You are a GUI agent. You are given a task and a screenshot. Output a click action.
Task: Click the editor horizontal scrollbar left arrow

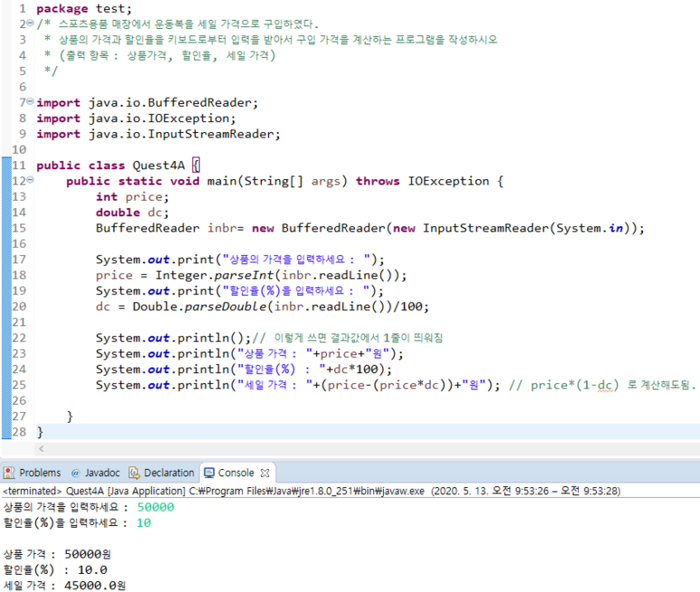41,449
